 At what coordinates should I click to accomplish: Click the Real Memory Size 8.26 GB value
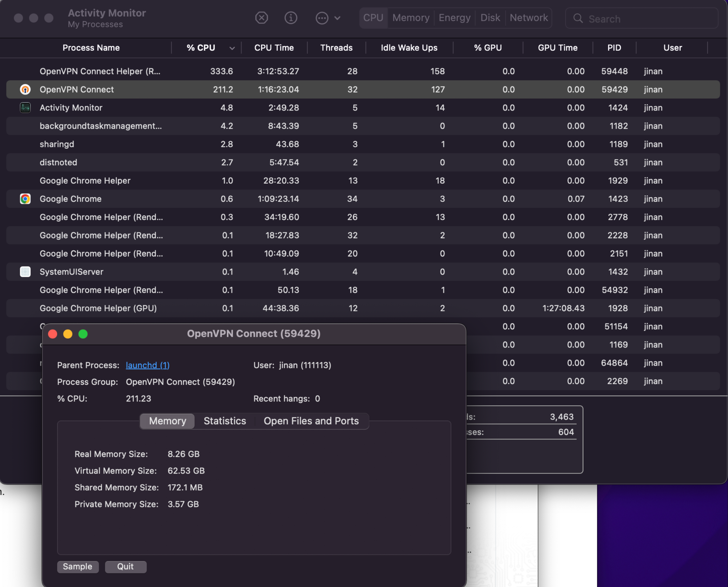(x=184, y=454)
